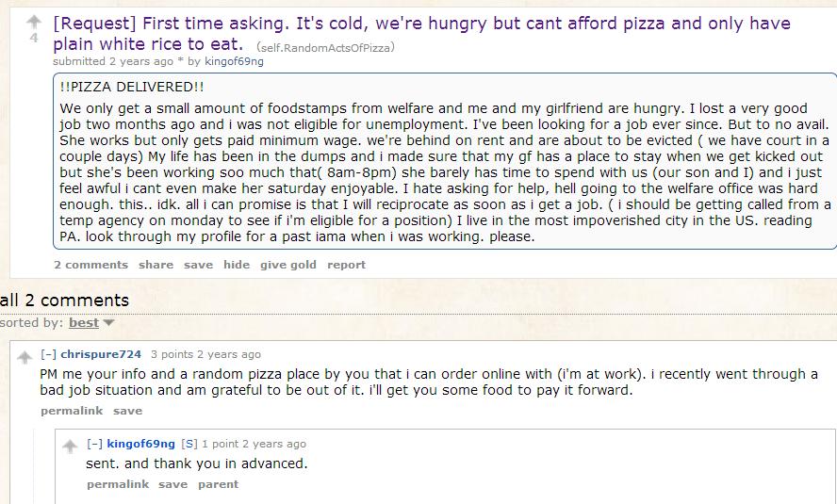This screenshot has height=504, width=837.
Task: Open kingof69ng's profile from post byline
Action: coord(234,61)
